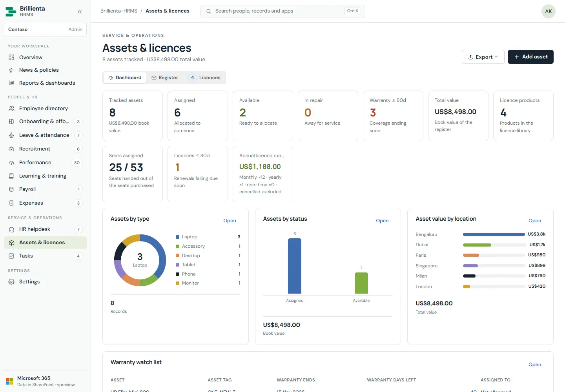Click the Microsoft 365 logo icon

click(10, 381)
